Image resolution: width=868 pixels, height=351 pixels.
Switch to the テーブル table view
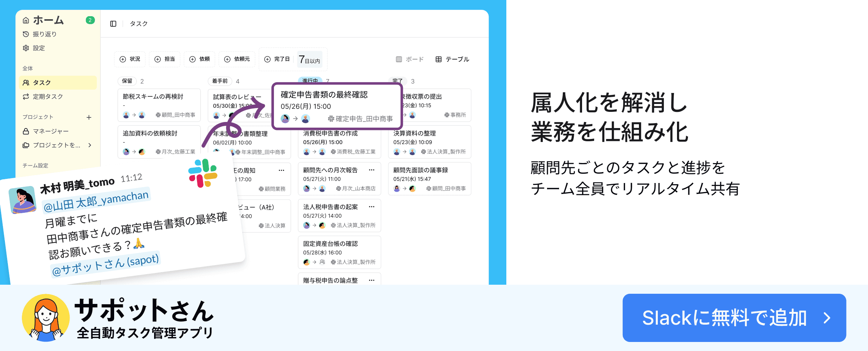tap(452, 59)
